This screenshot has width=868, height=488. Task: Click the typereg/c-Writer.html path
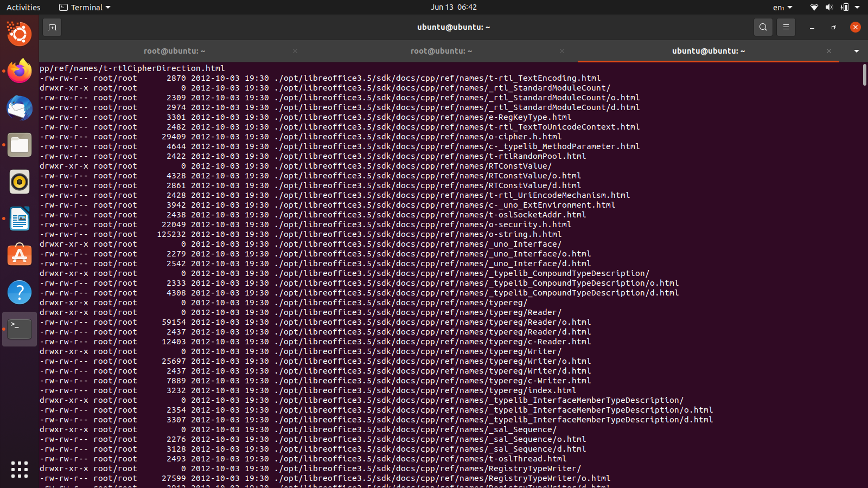point(432,381)
